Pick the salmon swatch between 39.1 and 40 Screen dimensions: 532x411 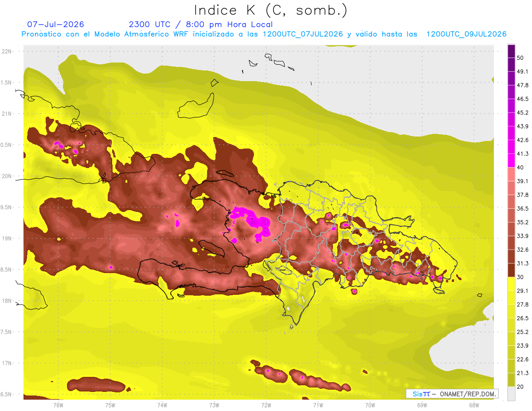[512, 174]
